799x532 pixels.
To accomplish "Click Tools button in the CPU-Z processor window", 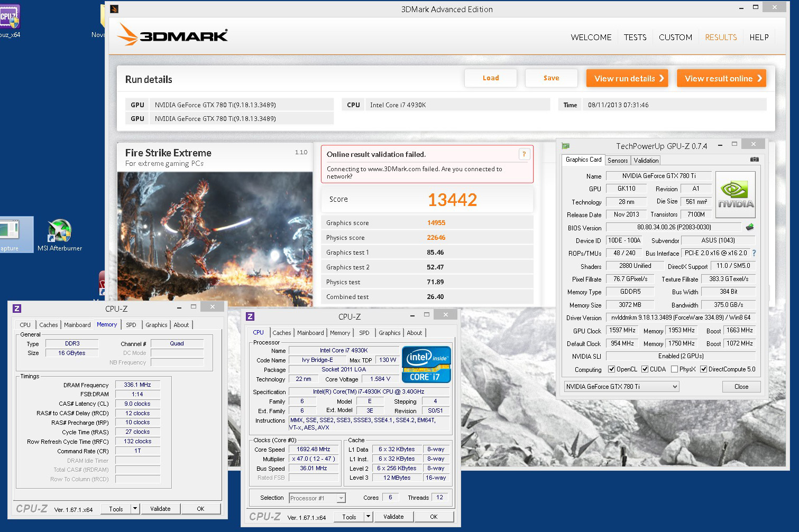I will pos(349,517).
